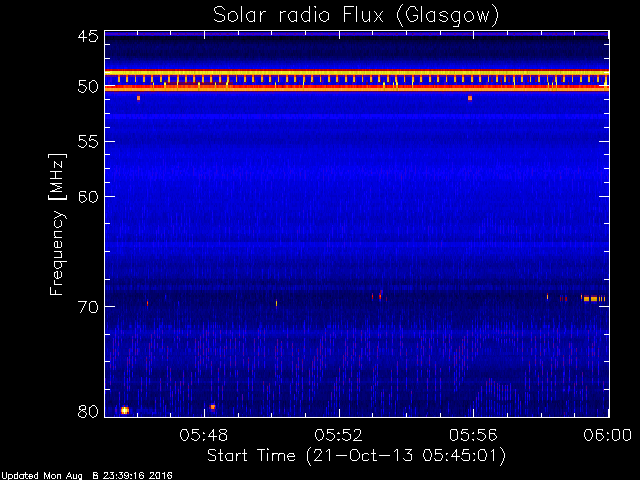Click the 06:00 time tick label
Image resolution: width=640 pixels, height=480 pixels.
(607, 435)
